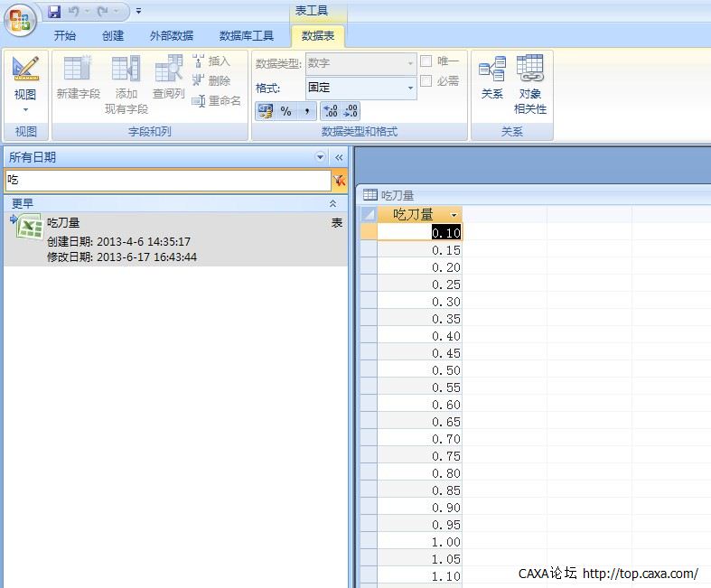Open Customize Quick Access Toolbar arrow

pos(139,12)
